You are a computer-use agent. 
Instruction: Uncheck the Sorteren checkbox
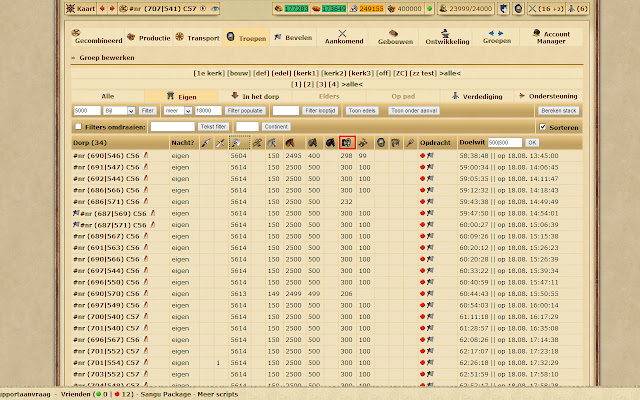point(543,127)
